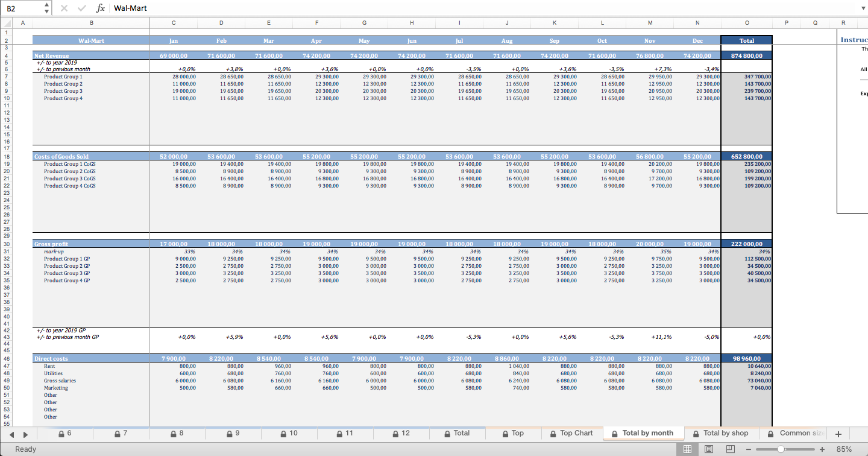The height and width of the screenshot is (456, 868).
Task: Click the Gross profit row label
Action: pos(51,244)
